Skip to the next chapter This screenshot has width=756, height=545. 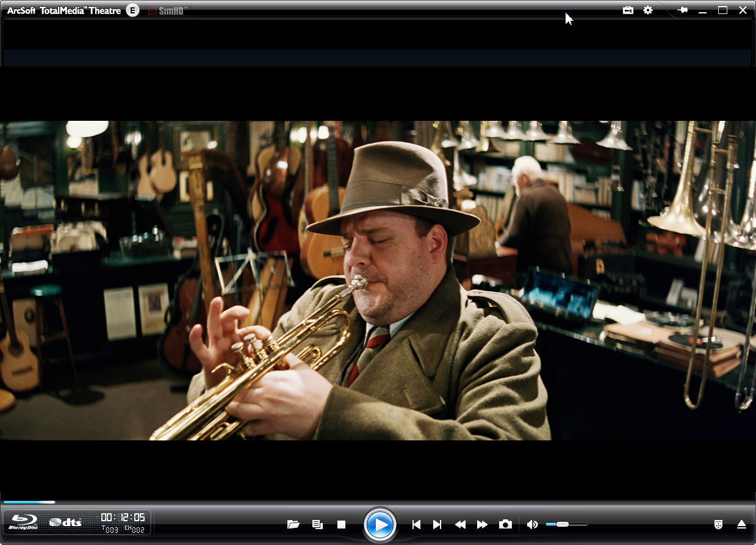[437, 524]
